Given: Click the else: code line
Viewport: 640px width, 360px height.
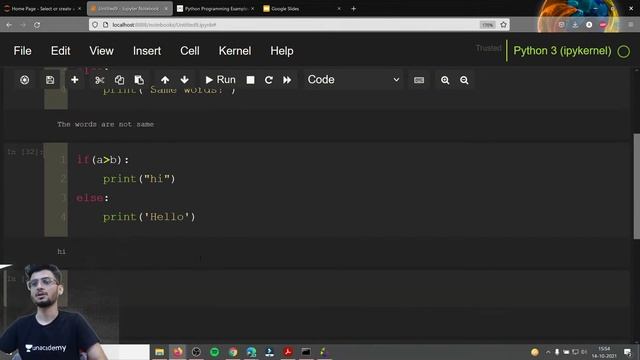Looking at the screenshot, I should pyautogui.click(x=92, y=198).
